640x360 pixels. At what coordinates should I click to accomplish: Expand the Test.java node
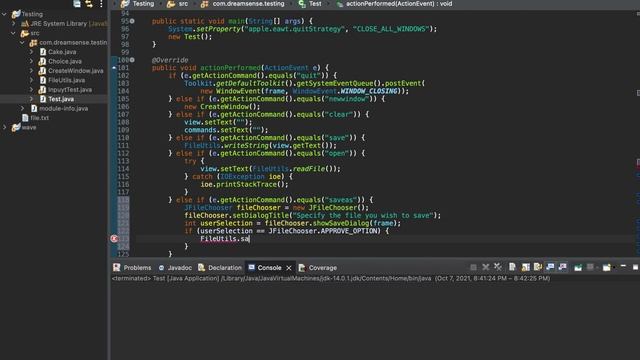coord(31,99)
